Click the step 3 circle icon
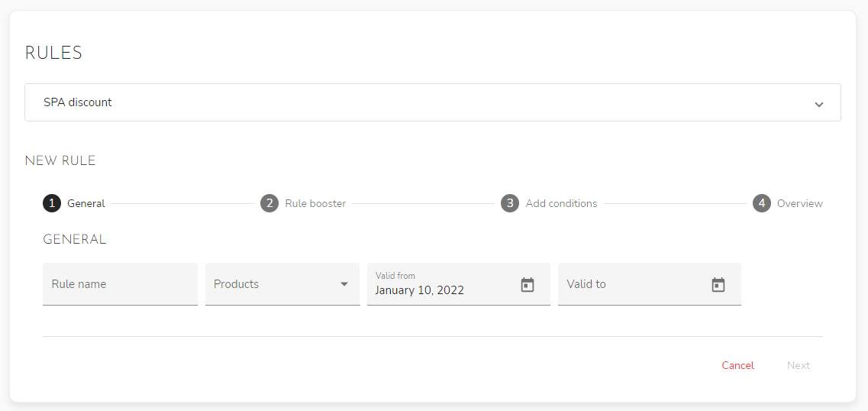Viewport: 868px width, 411px height. tap(510, 203)
